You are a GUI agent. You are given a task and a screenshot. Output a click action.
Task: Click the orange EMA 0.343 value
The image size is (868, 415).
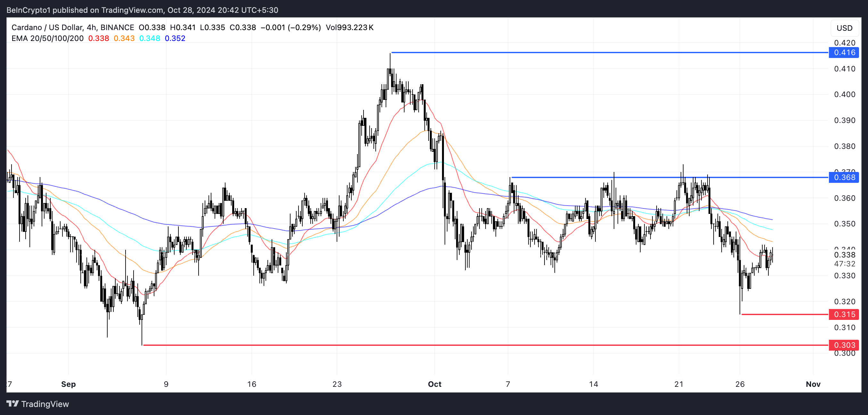(124, 38)
